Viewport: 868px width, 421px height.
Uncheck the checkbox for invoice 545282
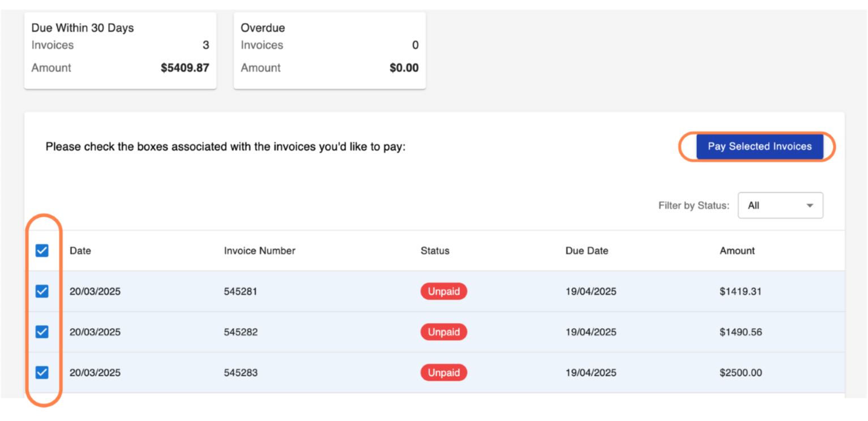click(x=42, y=332)
